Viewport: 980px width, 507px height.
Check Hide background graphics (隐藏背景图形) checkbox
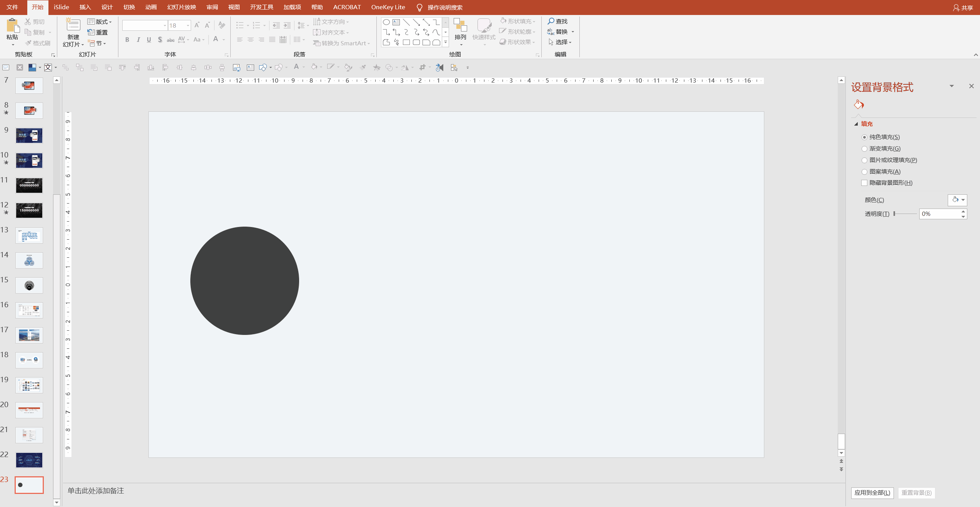click(x=864, y=183)
